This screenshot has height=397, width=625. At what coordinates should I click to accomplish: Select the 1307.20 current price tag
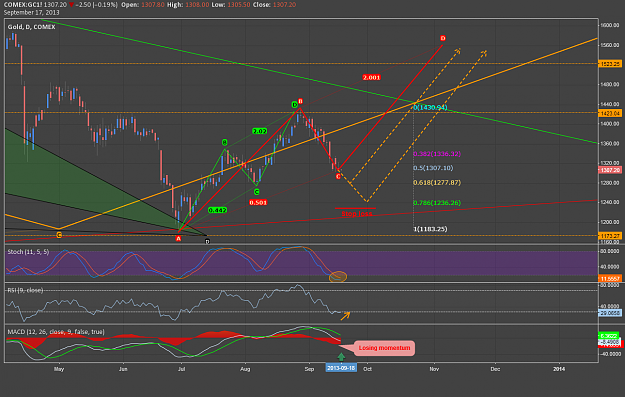(610, 170)
